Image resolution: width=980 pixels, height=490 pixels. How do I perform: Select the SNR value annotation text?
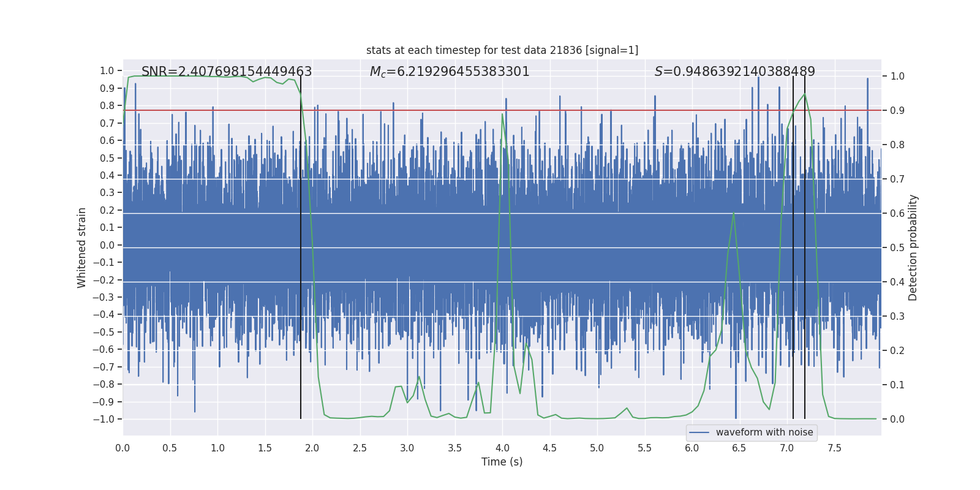pyautogui.click(x=227, y=72)
